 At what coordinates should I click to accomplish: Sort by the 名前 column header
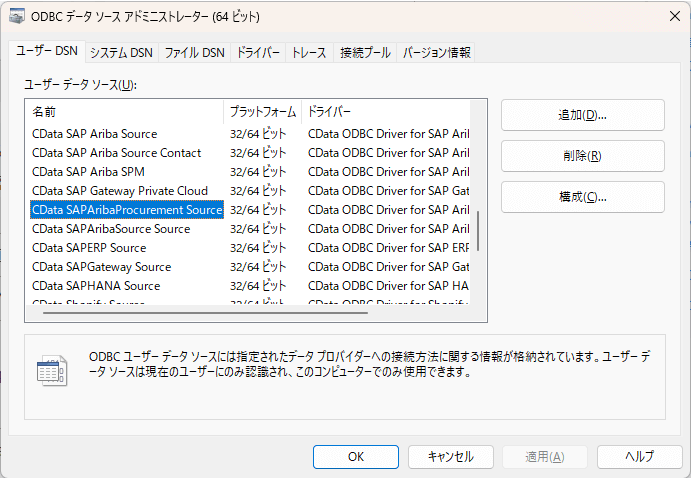125,112
